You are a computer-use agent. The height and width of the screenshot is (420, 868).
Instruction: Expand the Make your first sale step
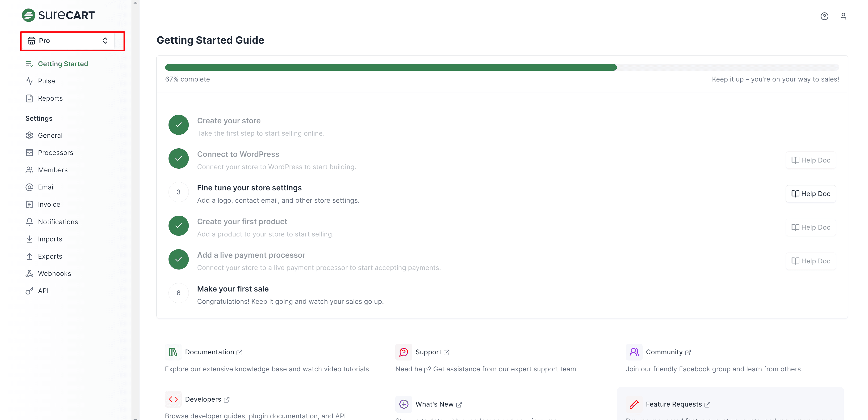tap(233, 289)
